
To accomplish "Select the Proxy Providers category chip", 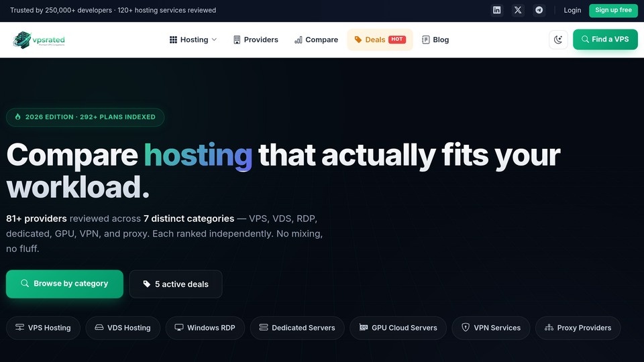I will pyautogui.click(x=578, y=328).
